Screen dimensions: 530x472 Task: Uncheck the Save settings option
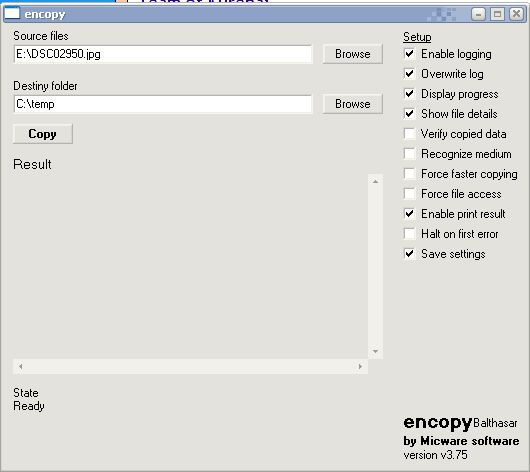pyautogui.click(x=409, y=254)
